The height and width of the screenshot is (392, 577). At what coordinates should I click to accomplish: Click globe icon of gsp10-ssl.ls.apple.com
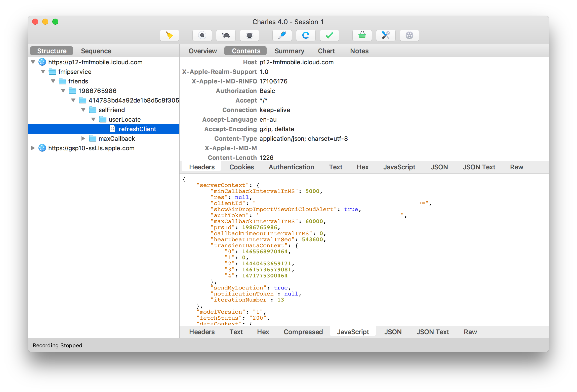pos(42,148)
